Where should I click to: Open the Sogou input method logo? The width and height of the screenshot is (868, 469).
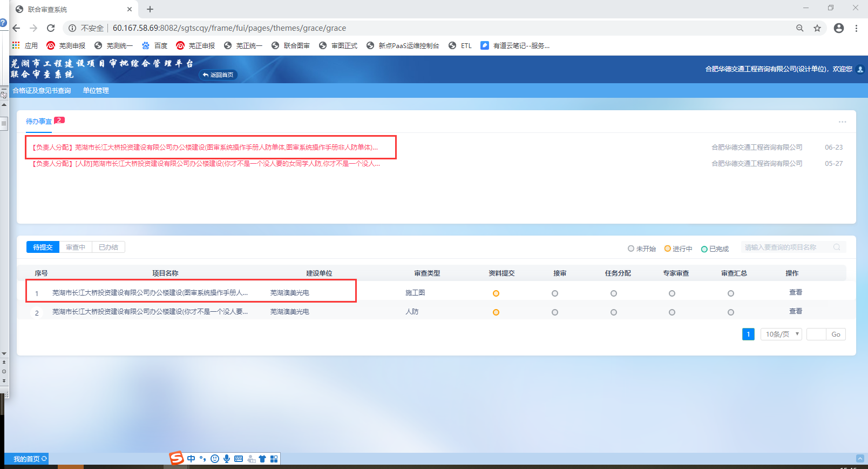coord(177,458)
